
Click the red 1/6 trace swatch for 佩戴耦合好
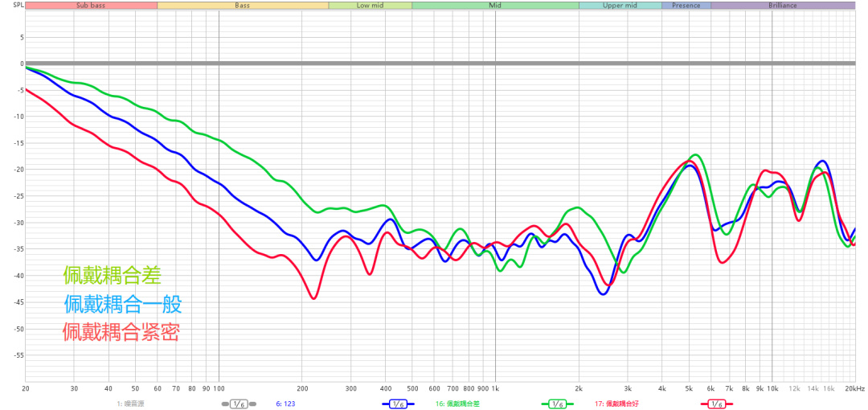tap(717, 404)
